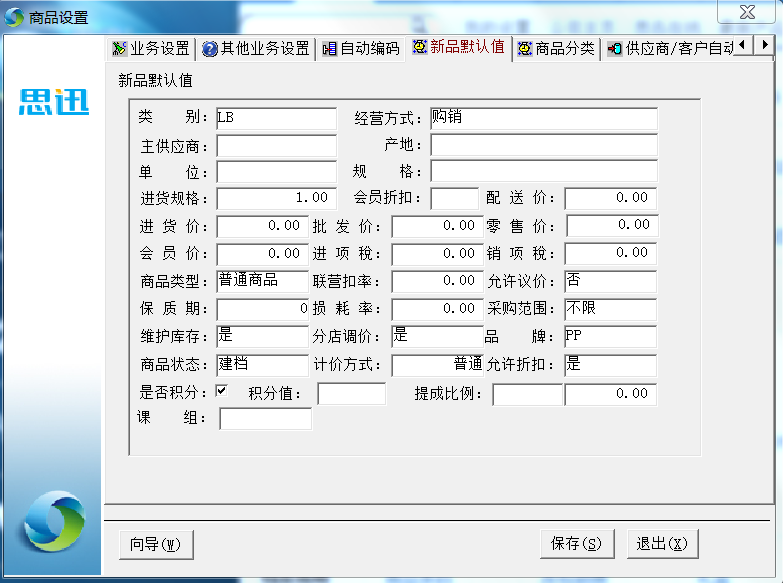Click the 思迅 logo in sidebar
This screenshot has height=583, width=783.
pyautogui.click(x=54, y=102)
